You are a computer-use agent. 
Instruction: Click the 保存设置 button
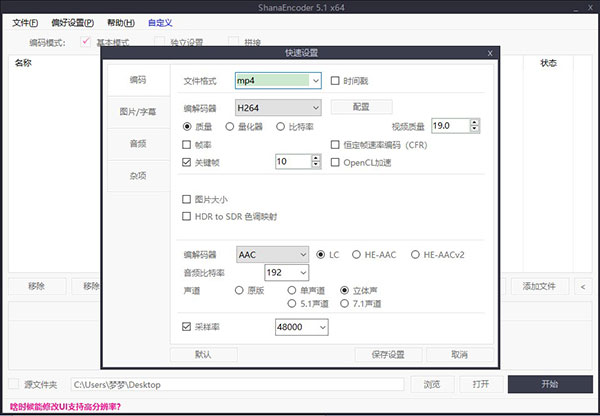pos(388,355)
